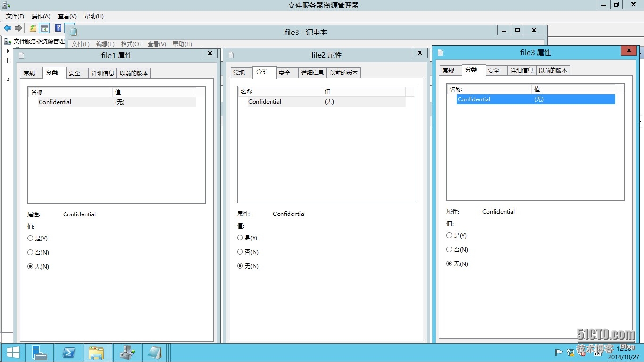Click 名称 column header in file1 list
Viewport: 644px width, 362px height.
pos(70,92)
